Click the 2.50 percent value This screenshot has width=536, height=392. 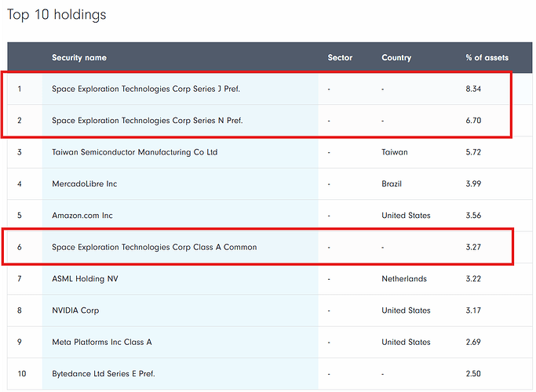pos(473,373)
